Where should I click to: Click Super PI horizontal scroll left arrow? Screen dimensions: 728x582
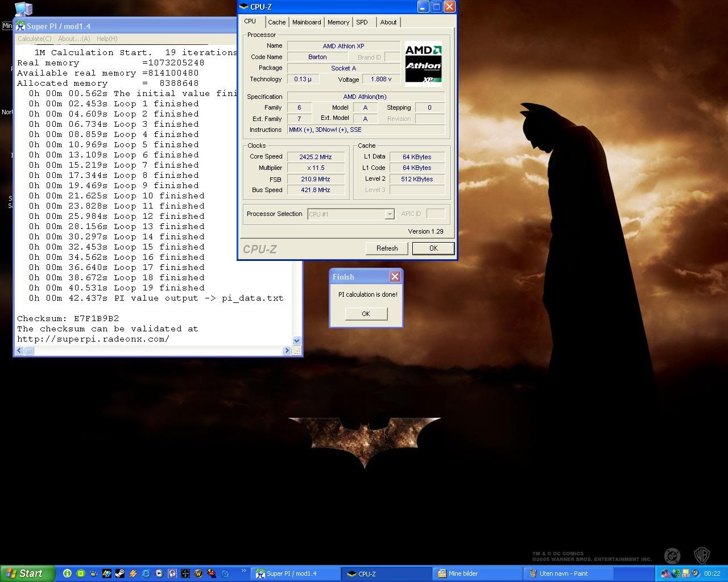[19, 351]
